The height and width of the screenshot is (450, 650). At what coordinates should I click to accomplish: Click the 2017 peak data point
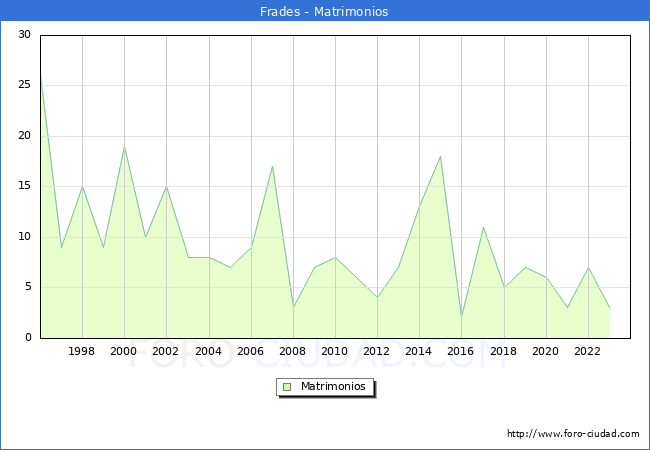click(x=483, y=227)
